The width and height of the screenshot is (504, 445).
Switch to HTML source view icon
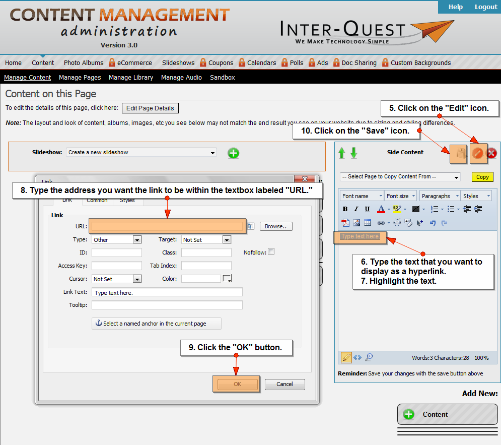click(357, 357)
